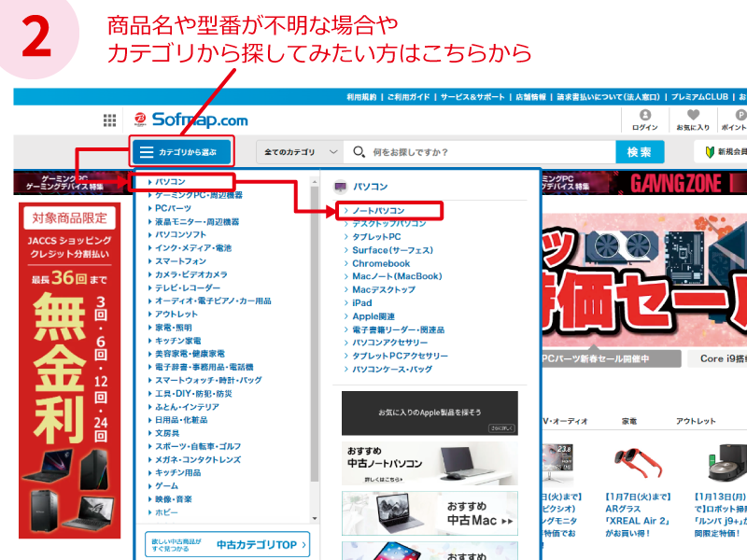The image size is (747, 560).
Task: Select キッチン用品 category
Action: 177,473
